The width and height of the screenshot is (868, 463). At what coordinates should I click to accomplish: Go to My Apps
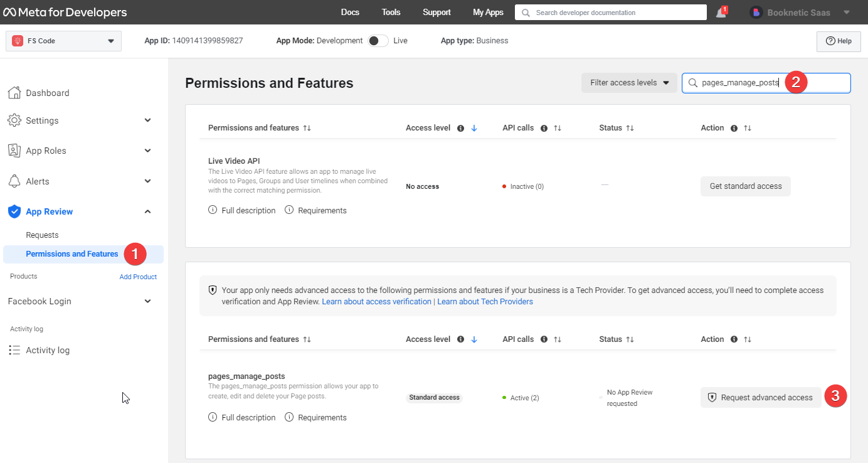coord(488,13)
